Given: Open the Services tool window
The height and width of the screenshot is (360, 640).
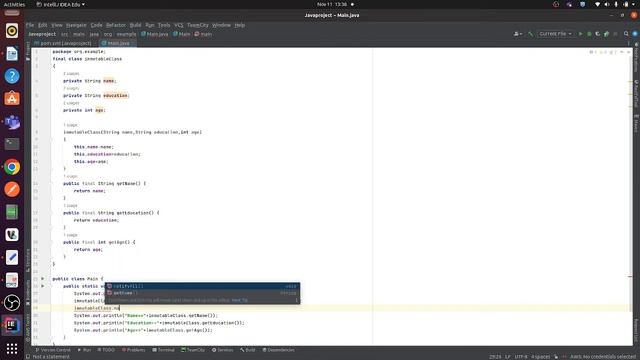Looking at the screenshot, I should pos(222,350).
